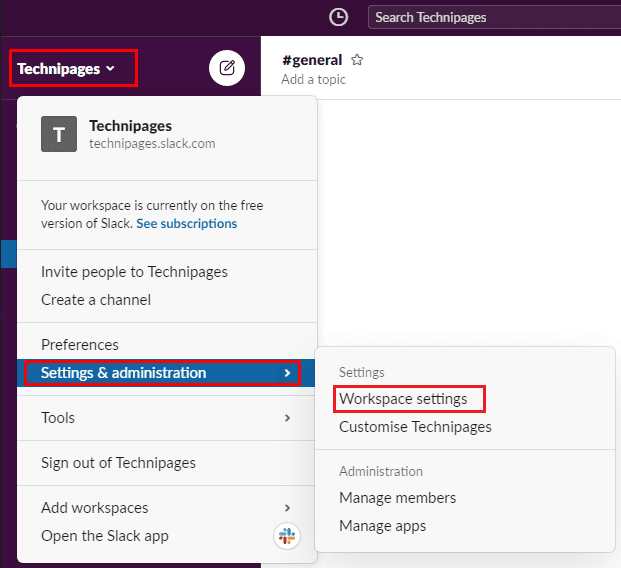Open Manage apps
The image size is (621, 568).
pos(382,526)
